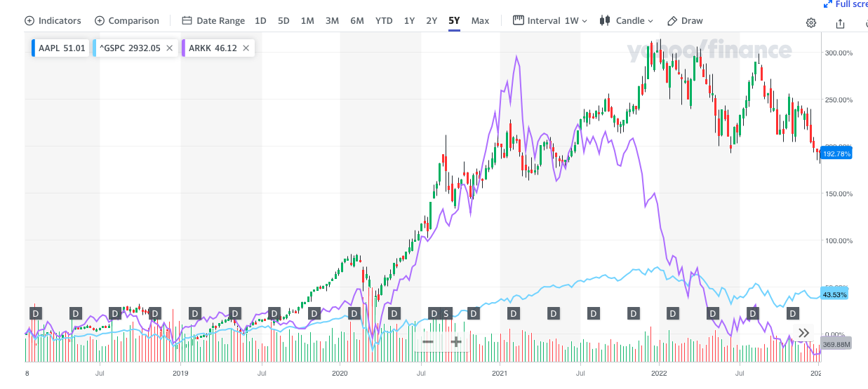Select the 5D time range

tap(283, 20)
